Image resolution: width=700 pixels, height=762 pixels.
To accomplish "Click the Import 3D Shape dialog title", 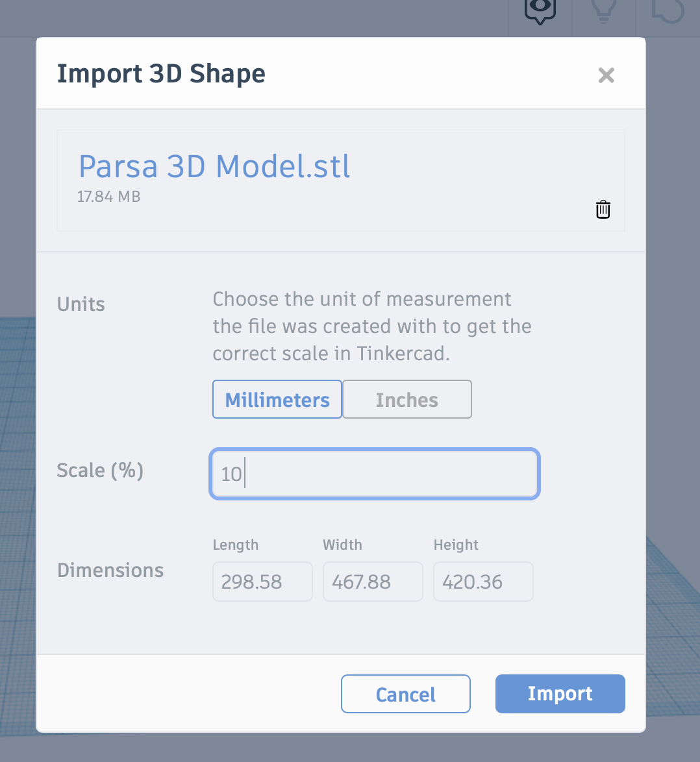I will click(161, 74).
